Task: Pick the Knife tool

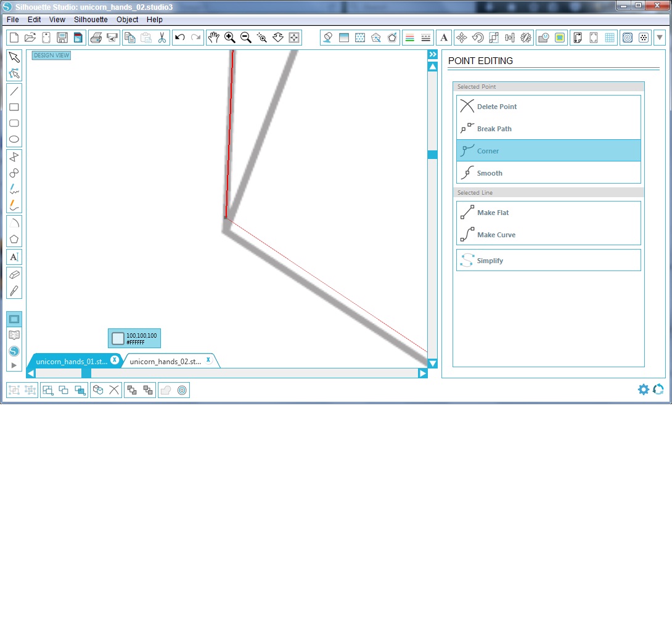Action: pyautogui.click(x=14, y=291)
